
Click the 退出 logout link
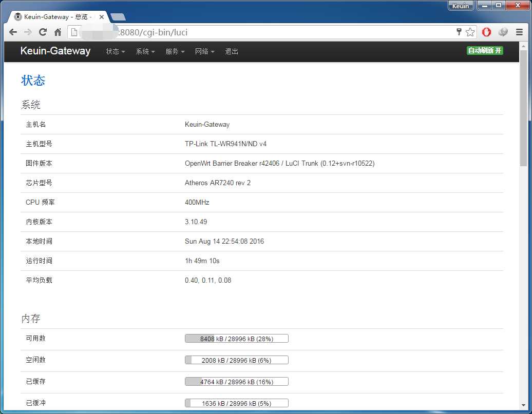coord(232,51)
